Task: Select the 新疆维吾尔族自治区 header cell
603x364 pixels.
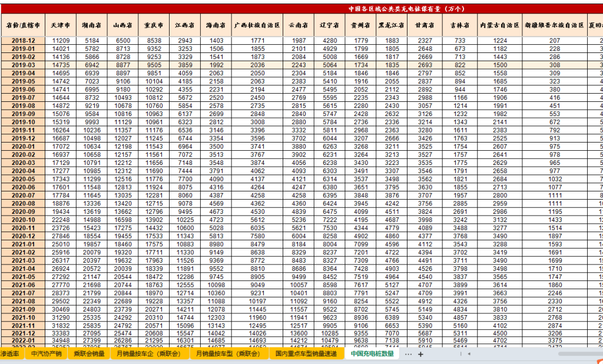Action: coord(554,26)
